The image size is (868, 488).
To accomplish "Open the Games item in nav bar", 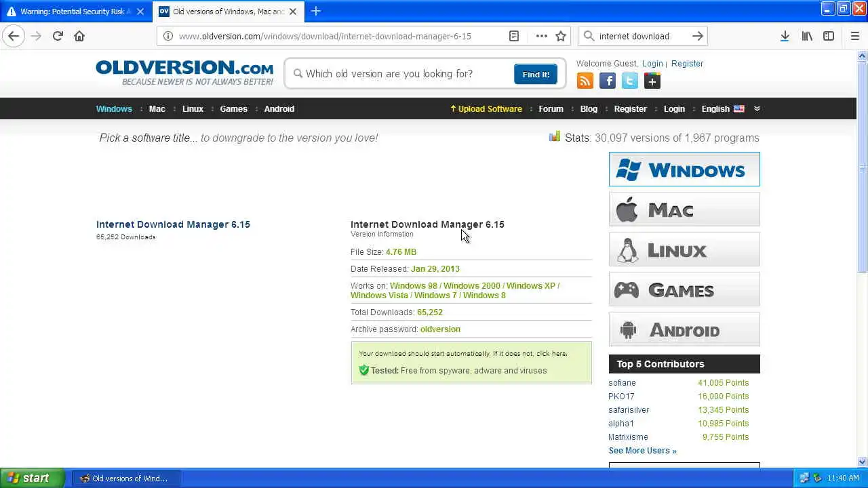I will tap(233, 108).
